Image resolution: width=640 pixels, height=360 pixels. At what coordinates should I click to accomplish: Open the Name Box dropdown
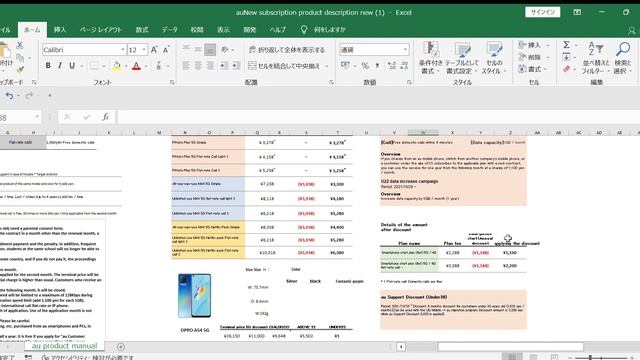coord(37,117)
